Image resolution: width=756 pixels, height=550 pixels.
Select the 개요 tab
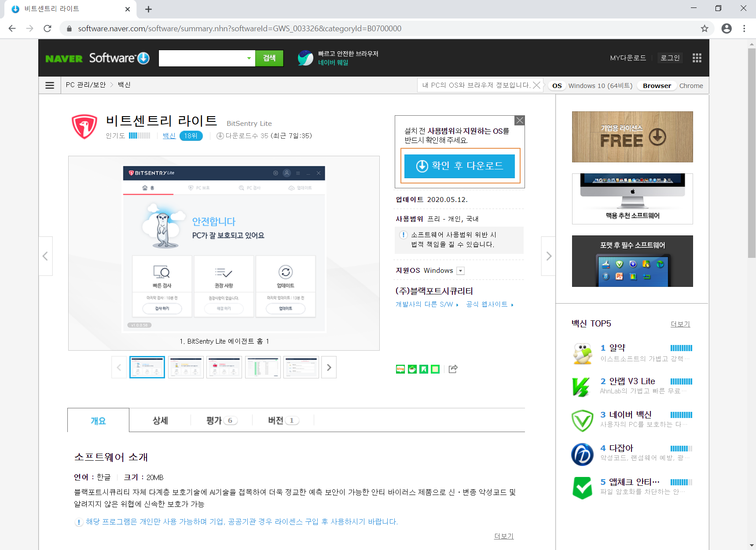tap(98, 421)
